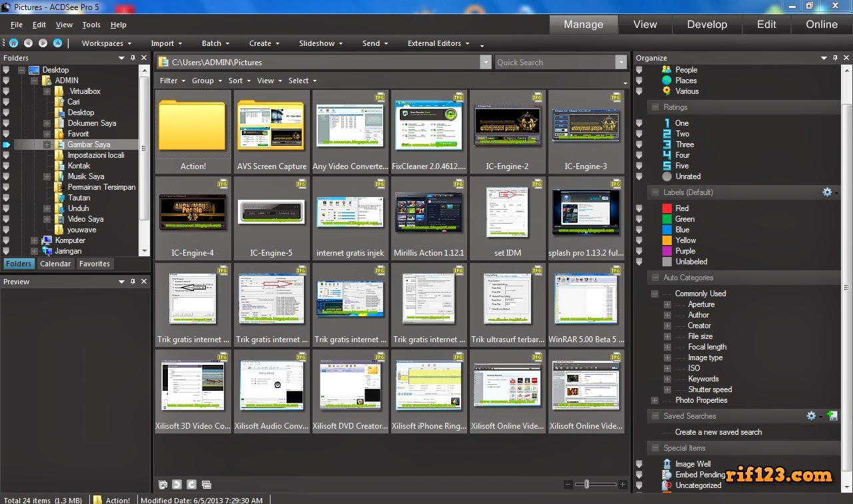This screenshot has width=853, height=504.
Task: Go up one folder with the Up arrow icon
Action: 57,43
